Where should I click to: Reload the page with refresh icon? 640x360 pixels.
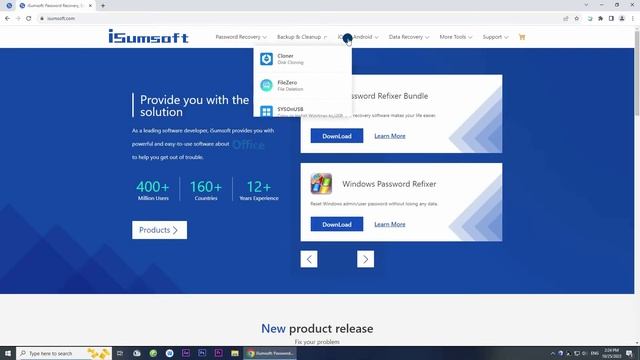29,18
